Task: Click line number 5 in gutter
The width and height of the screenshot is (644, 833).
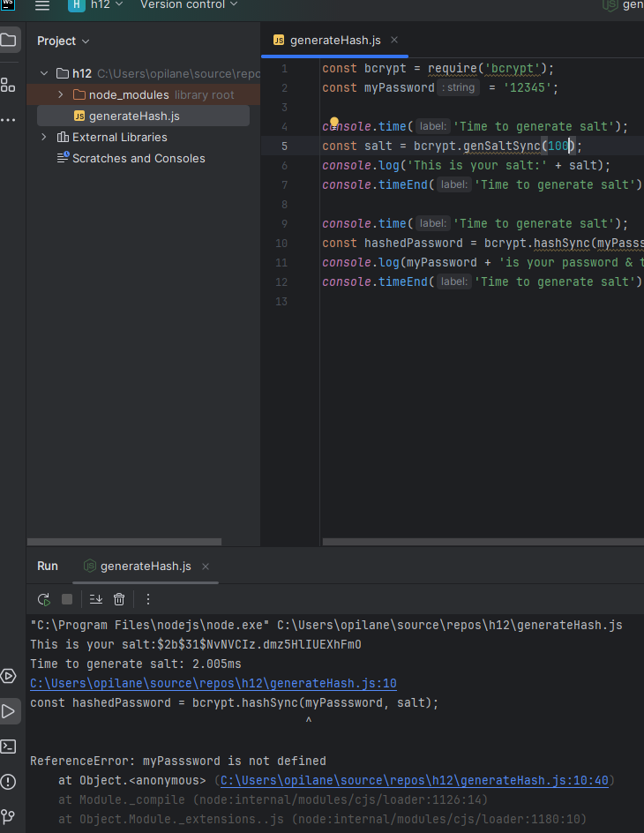Action: (x=285, y=146)
